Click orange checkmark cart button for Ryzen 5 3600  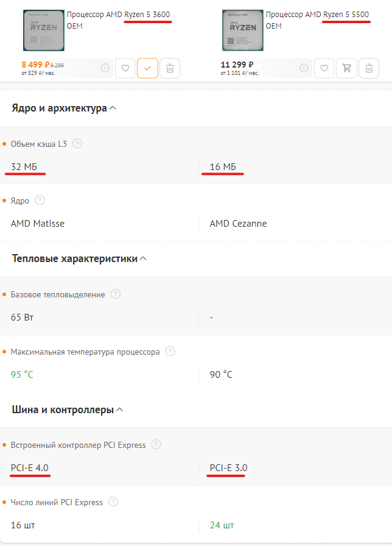pyautogui.click(x=147, y=68)
